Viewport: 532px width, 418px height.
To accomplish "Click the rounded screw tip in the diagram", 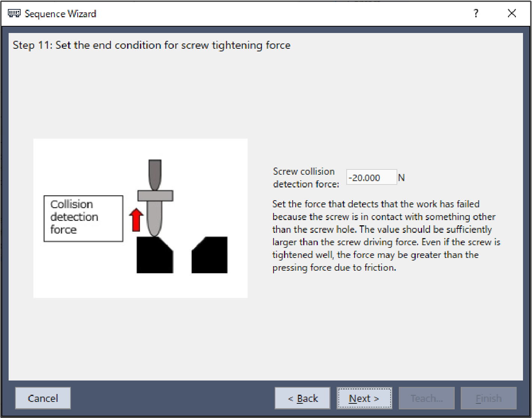I will (155, 221).
